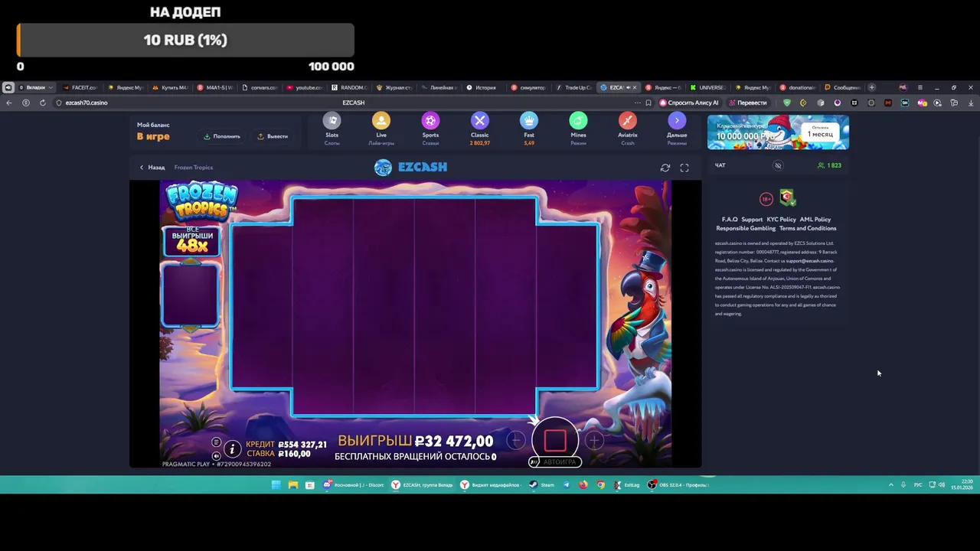Open the Live games category icon

381,121
